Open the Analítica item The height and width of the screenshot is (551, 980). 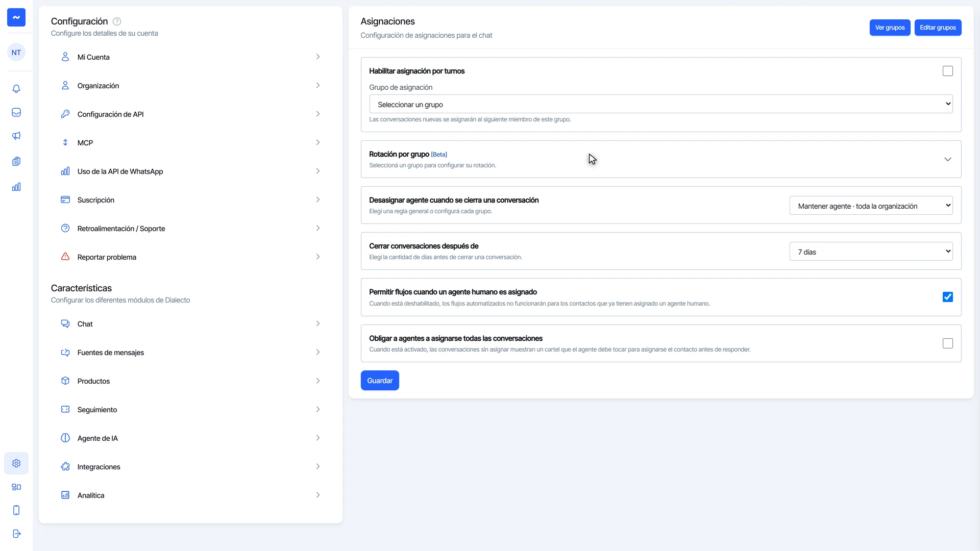pyautogui.click(x=190, y=495)
